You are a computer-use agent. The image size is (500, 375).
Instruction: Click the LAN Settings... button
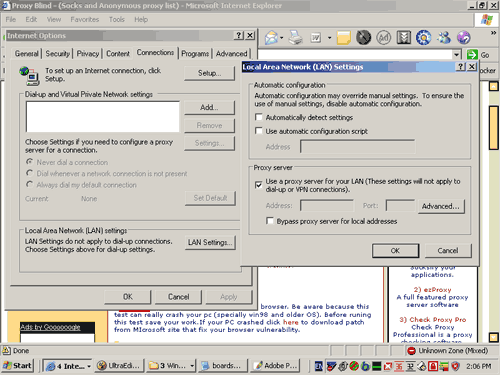click(210, 242)
